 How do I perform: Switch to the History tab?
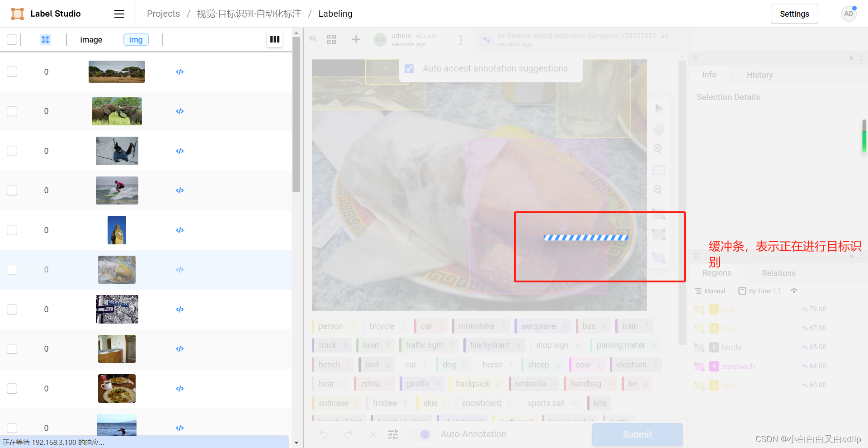(x=759, y=75)
